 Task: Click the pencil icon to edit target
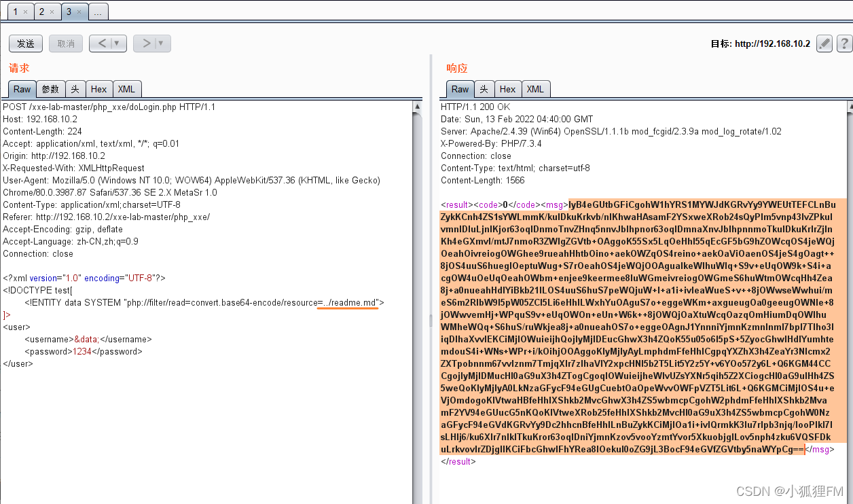coord(824,43)
